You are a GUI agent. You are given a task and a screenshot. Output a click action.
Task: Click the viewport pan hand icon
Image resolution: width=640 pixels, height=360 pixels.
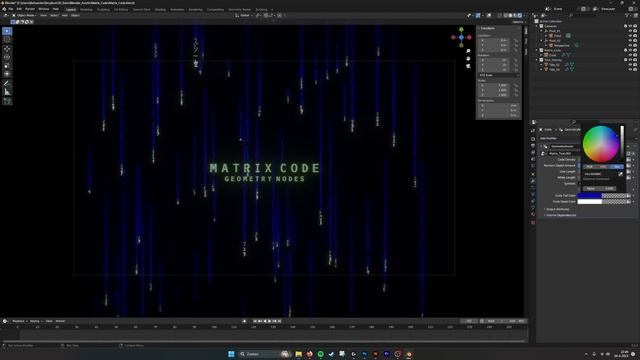[468, 58]
